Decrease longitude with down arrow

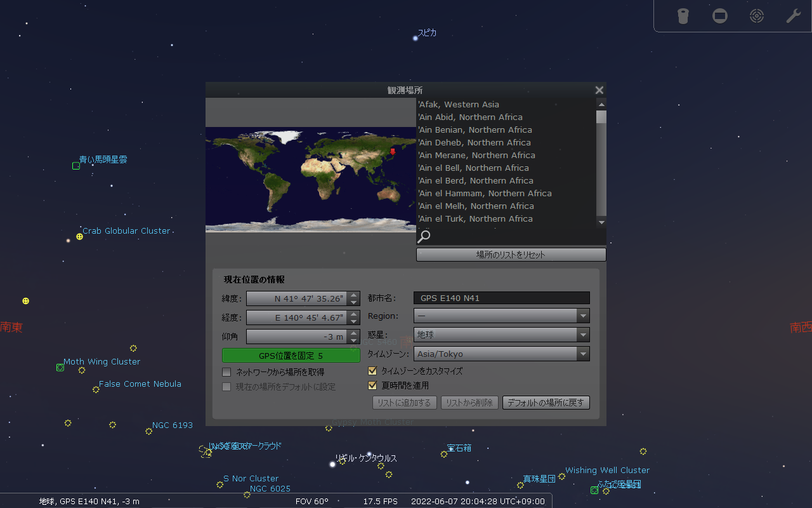(354, 321)
